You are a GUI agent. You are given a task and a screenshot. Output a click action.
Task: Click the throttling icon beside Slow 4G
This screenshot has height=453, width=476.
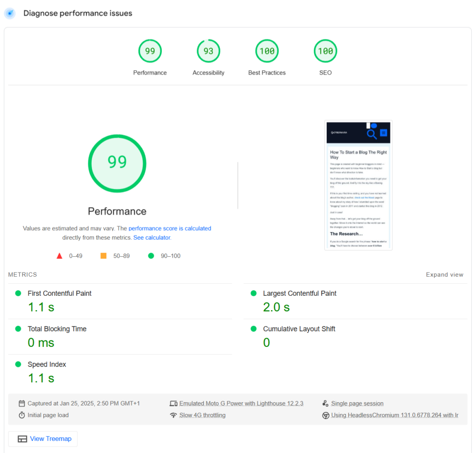[174, 415]
